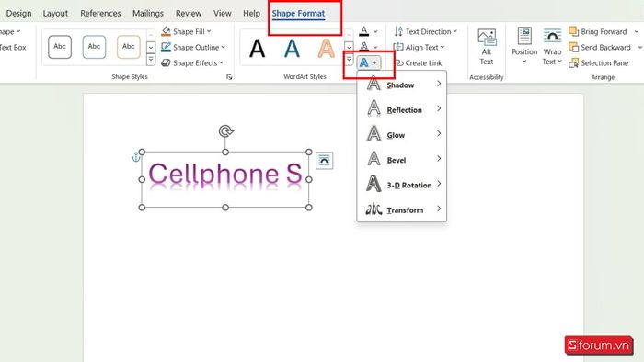644x362 pixels.
Task: Click the Send Backward icon
Action: coord(573,47)
